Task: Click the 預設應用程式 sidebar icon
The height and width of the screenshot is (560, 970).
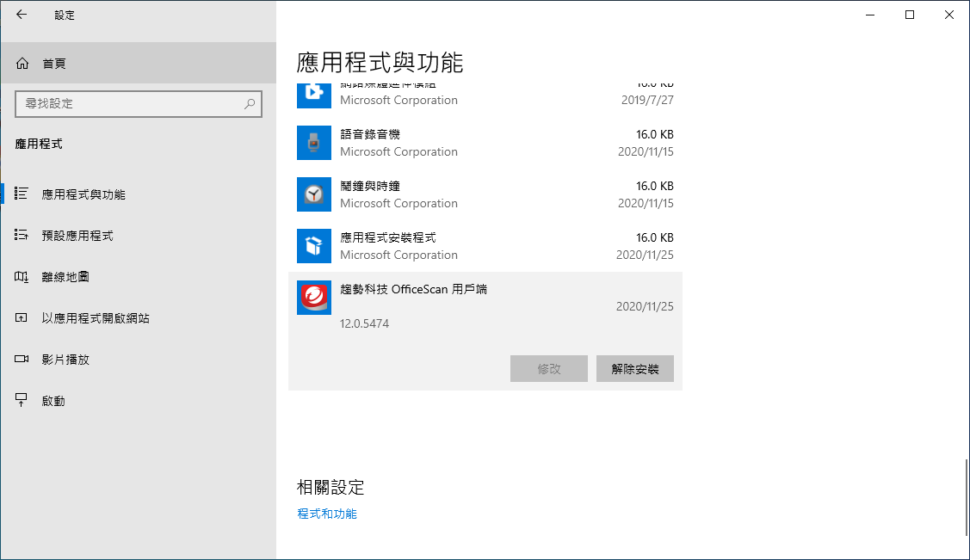Action: [x=22, y=235]
